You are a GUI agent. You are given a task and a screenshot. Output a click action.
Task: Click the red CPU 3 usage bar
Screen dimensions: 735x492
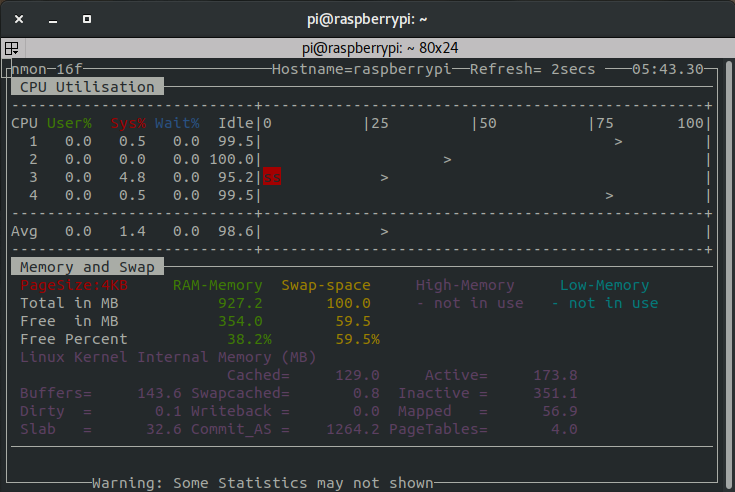[x=273, y=178]
